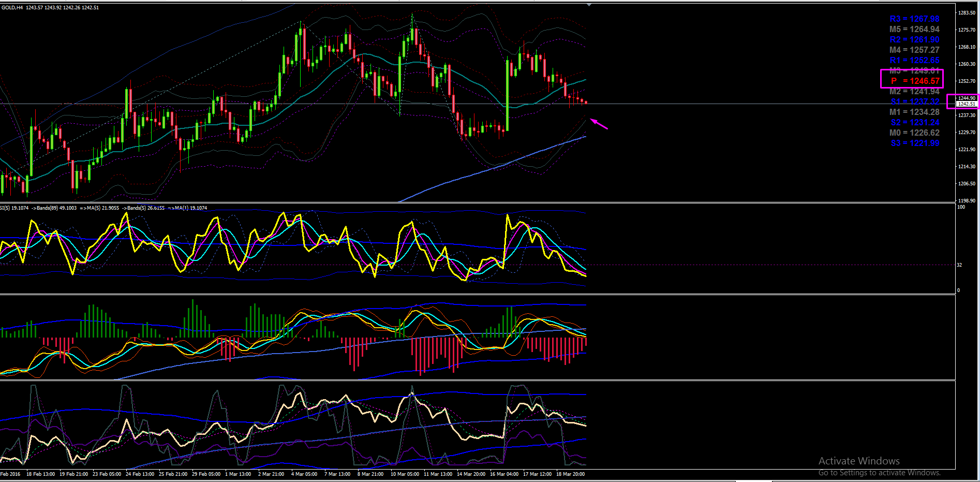This screenshot has width=980, height=482.
Task: Select the S2 = 1231.24 support label
Action: tap(915, 123)
